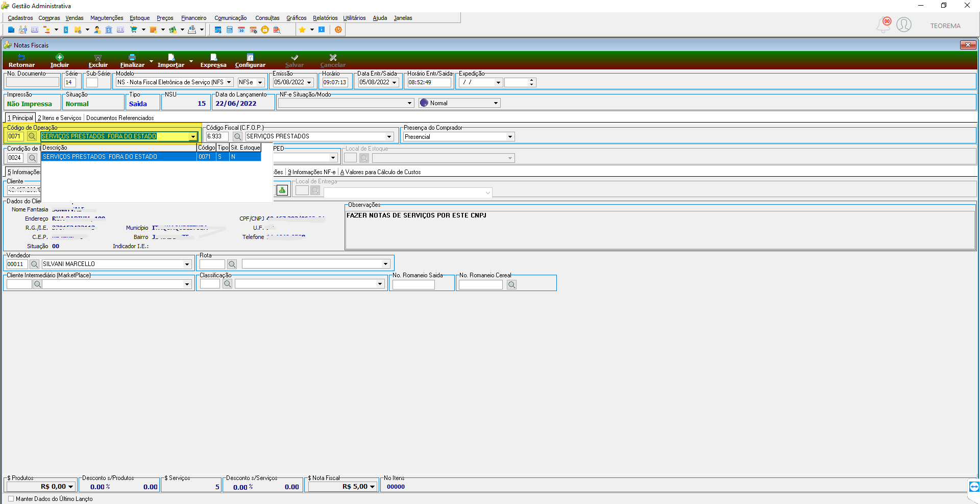The height and width of the screenshot is (504, 980).
Task: Click the shopping cart toolbar icon
Action: click(x=134, y=30)
